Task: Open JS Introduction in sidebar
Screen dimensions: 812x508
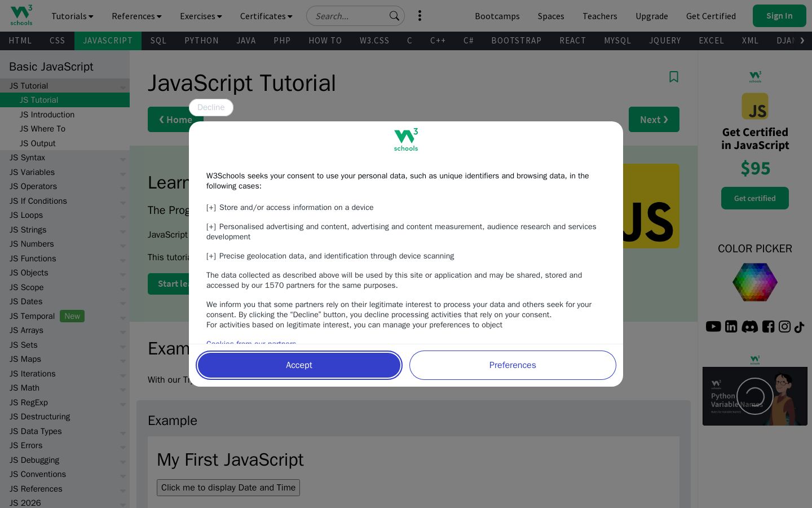Action: tap(65, 115)
